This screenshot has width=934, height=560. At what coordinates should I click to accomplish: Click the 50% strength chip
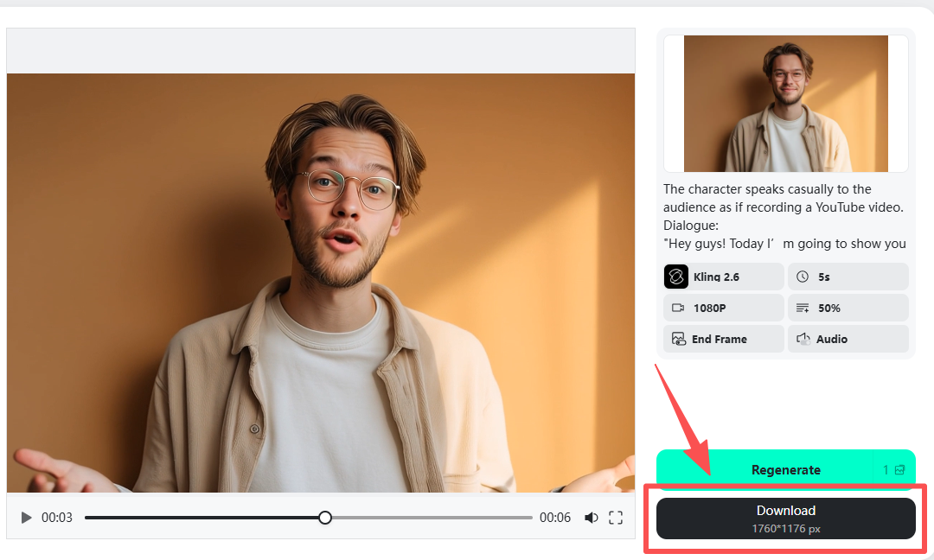click(848, 308)
